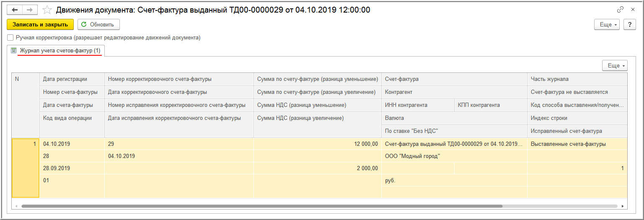
Task: Click the Обновить refresh button
Action: (x=98, y=25)
